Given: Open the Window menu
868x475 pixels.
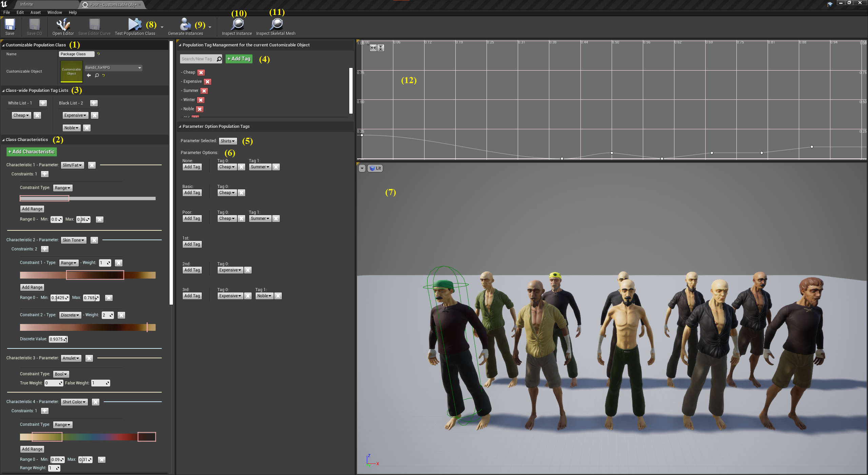Looking at the screenshot, I should [x=55, y=13].
